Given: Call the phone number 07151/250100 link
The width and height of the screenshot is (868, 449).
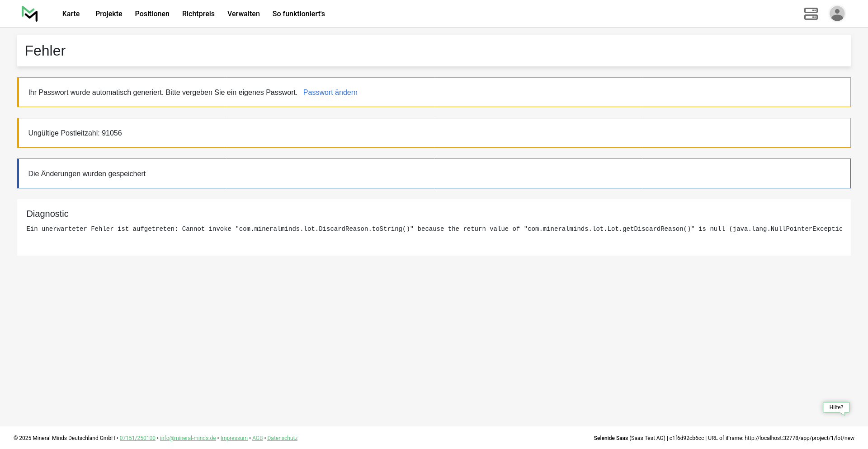Looking at the screenshot, I should 137,438.
